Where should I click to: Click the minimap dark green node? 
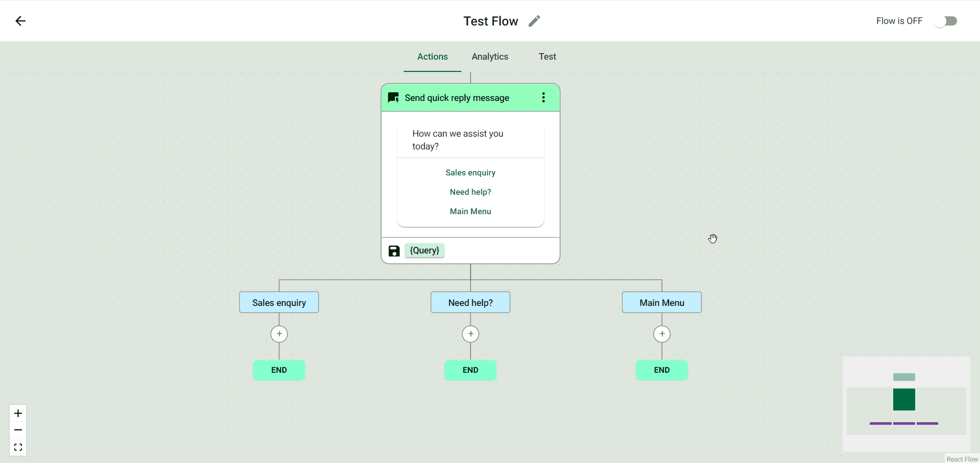pos(904,400)
